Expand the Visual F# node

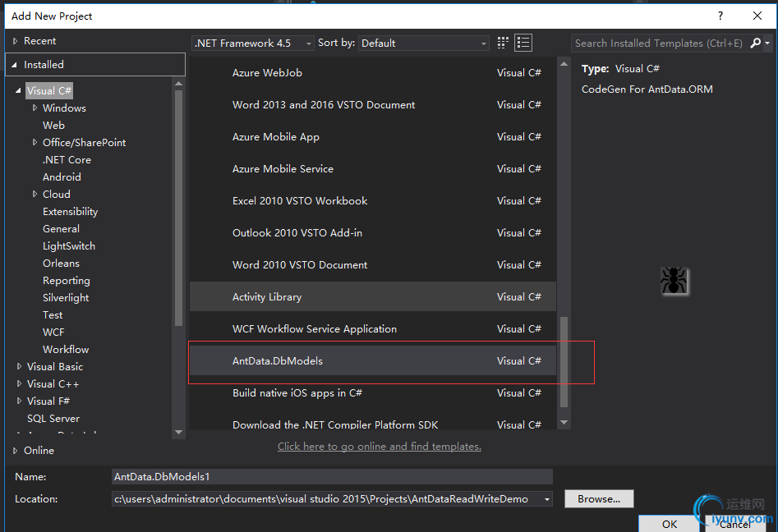tap(20, 401)
